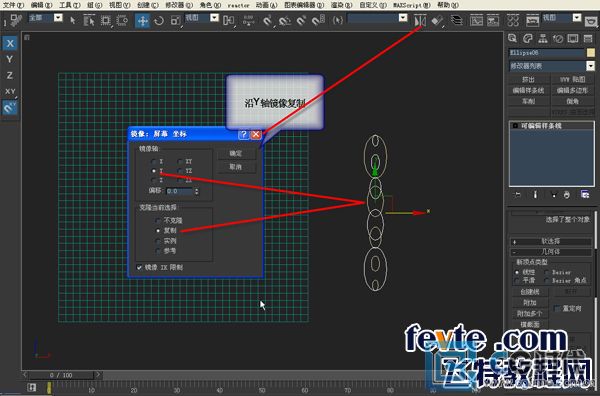The width and height of the screenshot is (600, 396).
Task: Toggle the Percent Snap icon
Action: [301, 20]
